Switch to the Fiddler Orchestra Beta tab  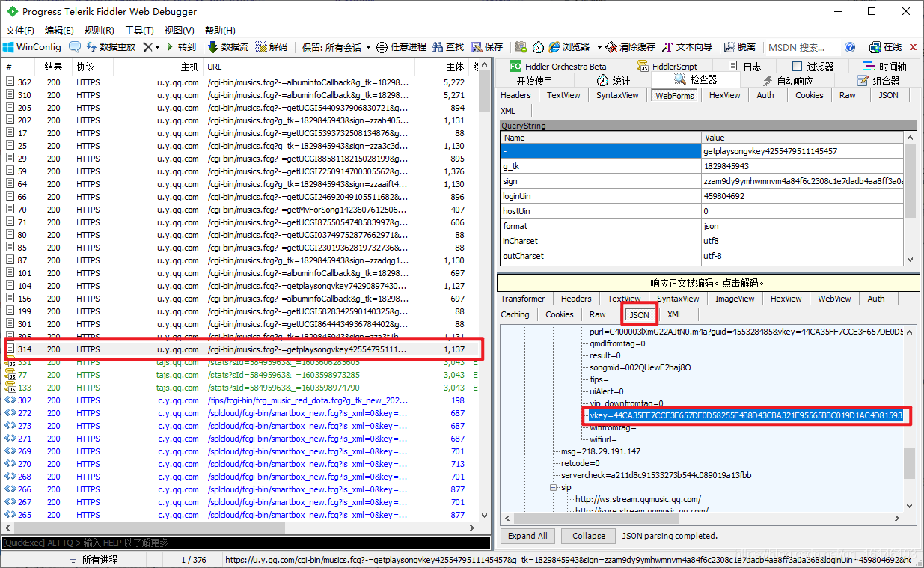coord(558,66)
